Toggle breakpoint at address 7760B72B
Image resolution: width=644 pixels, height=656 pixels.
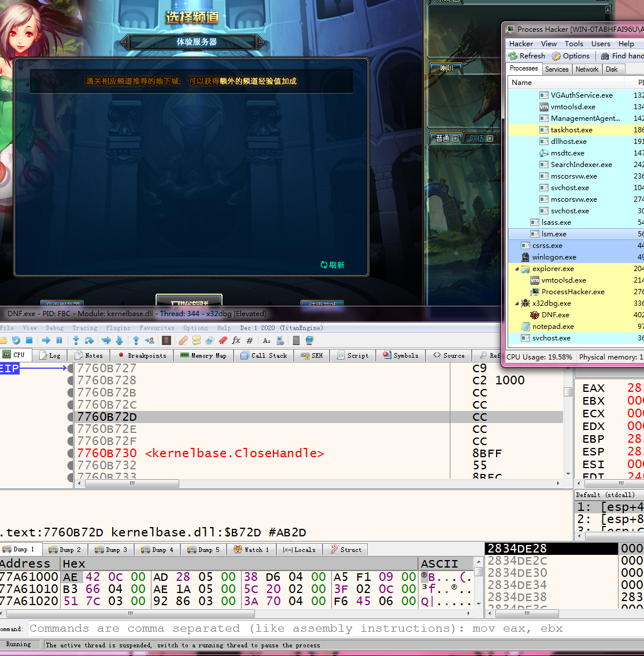(x=70, y=392)
